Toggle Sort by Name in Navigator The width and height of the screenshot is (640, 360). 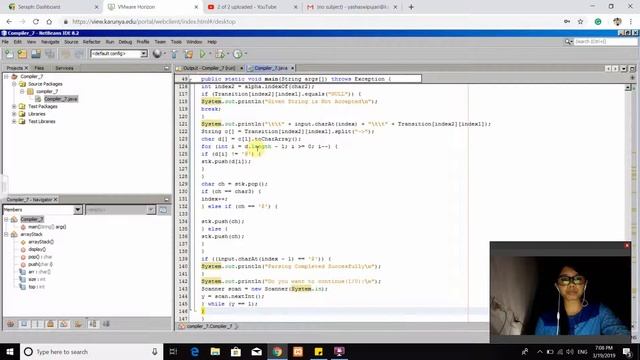[93, 324]
